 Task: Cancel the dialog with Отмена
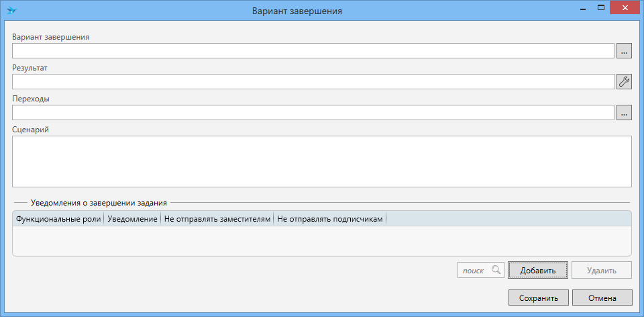pos(602,298)
